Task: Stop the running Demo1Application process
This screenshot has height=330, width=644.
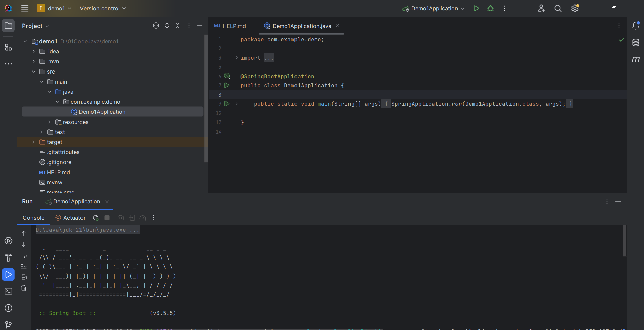Action: point(107,218)
